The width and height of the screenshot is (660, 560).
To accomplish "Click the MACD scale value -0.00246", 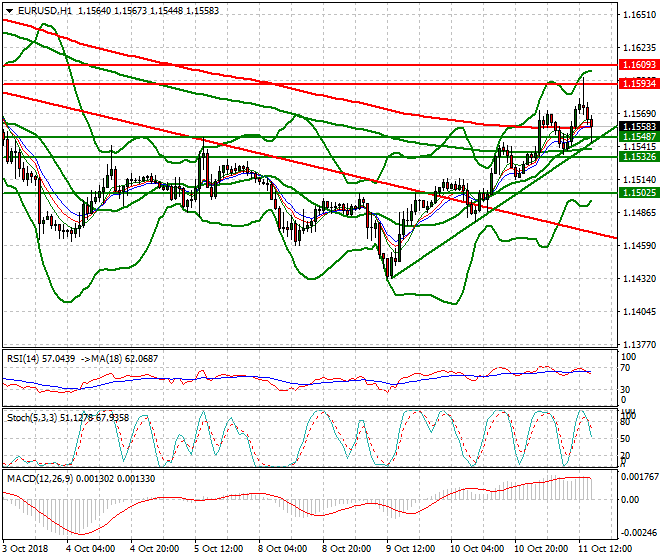I will tap(639, 533).
